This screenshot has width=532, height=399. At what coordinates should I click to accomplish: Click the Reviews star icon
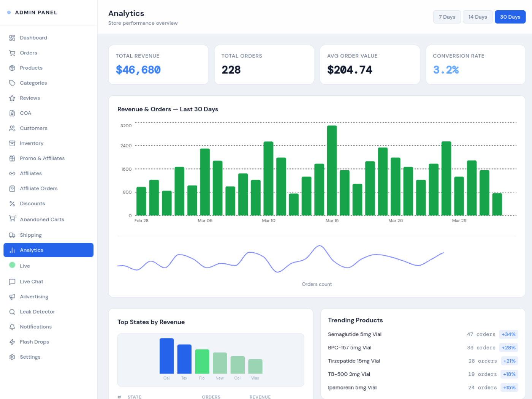coord(12,98)
